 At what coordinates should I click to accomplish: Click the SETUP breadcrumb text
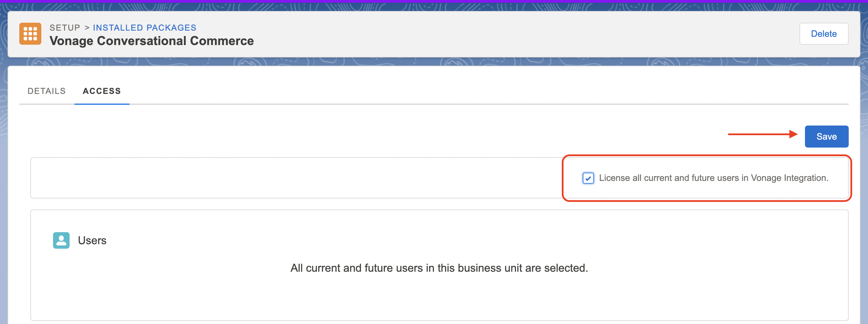pos(64,28)
